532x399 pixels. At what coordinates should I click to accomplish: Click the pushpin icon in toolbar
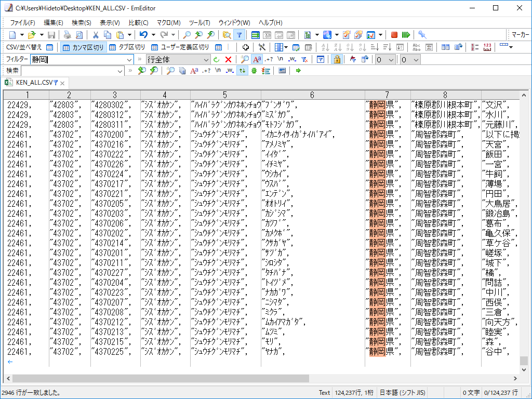coord(422,35)
